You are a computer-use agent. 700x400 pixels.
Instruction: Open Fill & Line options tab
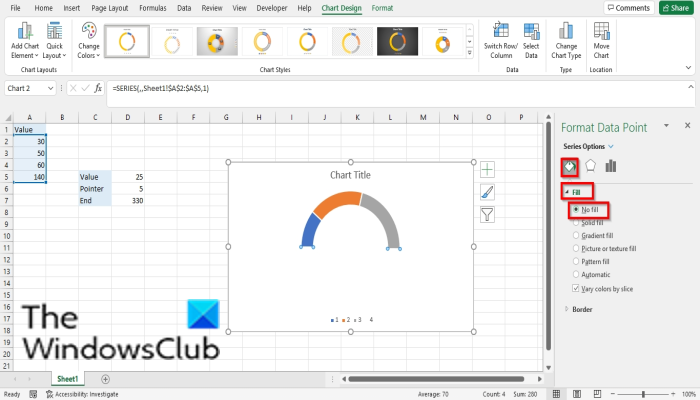click(570, 167)
